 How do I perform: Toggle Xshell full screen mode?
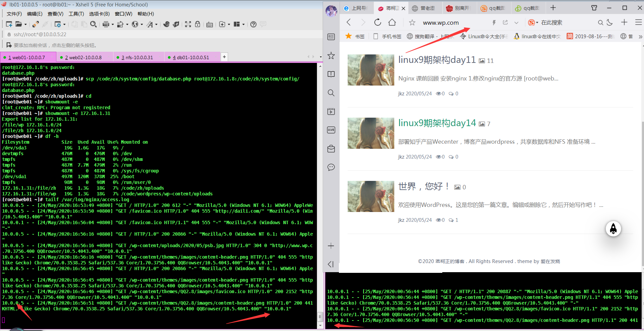click(x=188, y=24)
